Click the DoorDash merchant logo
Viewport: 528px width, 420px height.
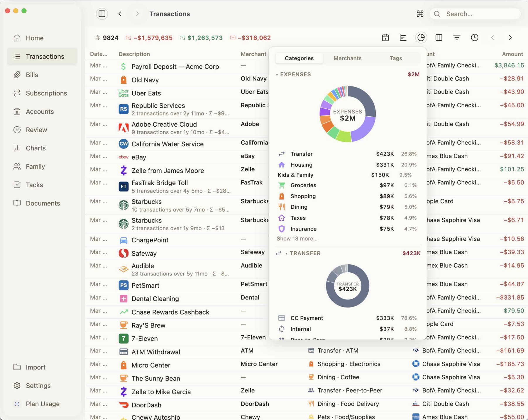pos(123,405)
